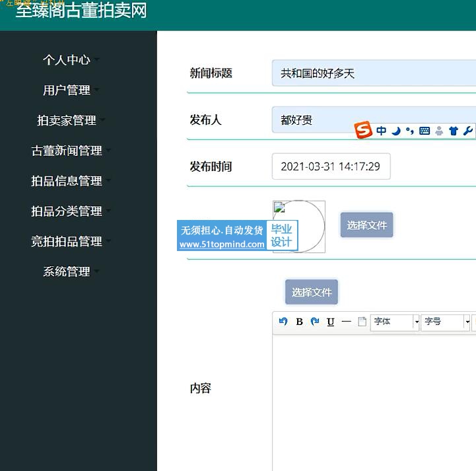Click the 发布人 input field
The image size is (476, 471).
click(x=374, y=120)
